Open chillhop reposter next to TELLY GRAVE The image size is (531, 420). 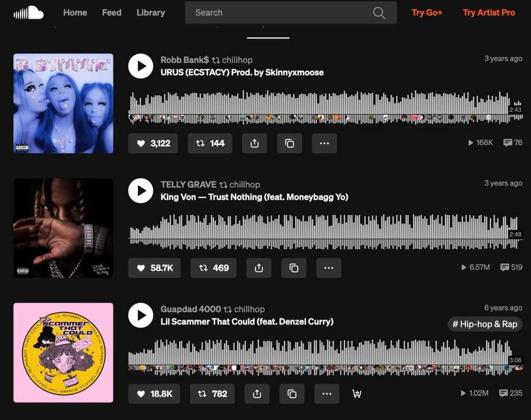click(x=245, y=184)
